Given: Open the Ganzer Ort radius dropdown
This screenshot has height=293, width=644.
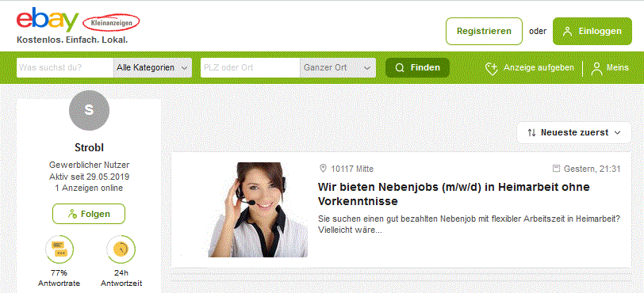Looking at the screenshot, I should 338,68.
